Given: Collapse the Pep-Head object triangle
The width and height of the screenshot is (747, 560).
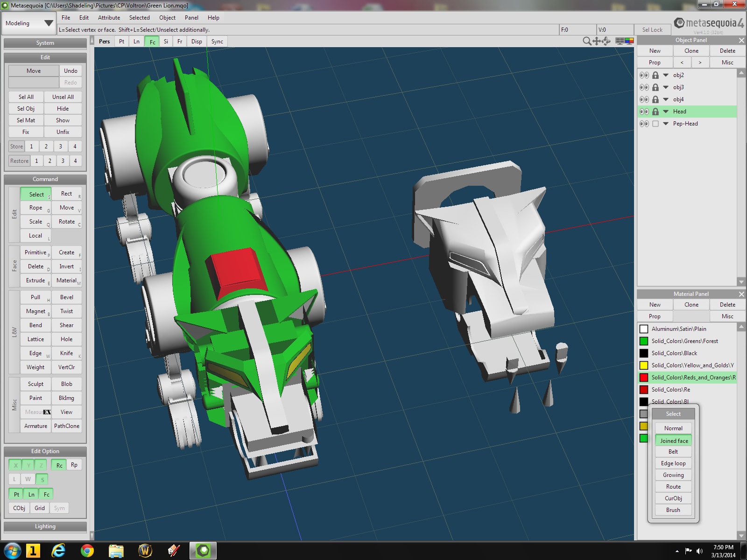Looking at the screenshot, I should click(666, 124).
